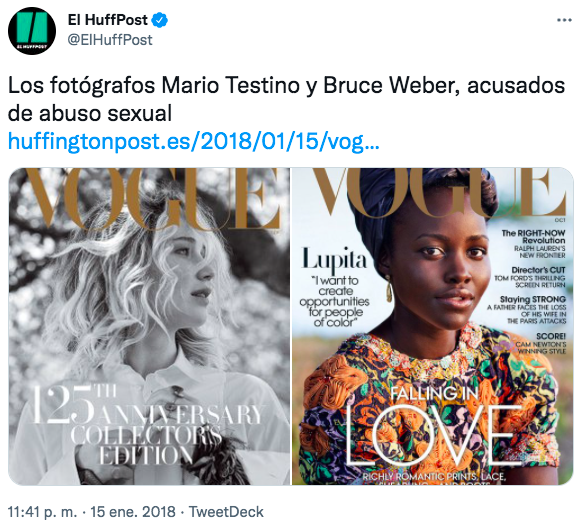This screenshot has height=524, width=579.
Task: Click the SCORE! Cam Newton cover line
Action: click(x=541, y=343)
